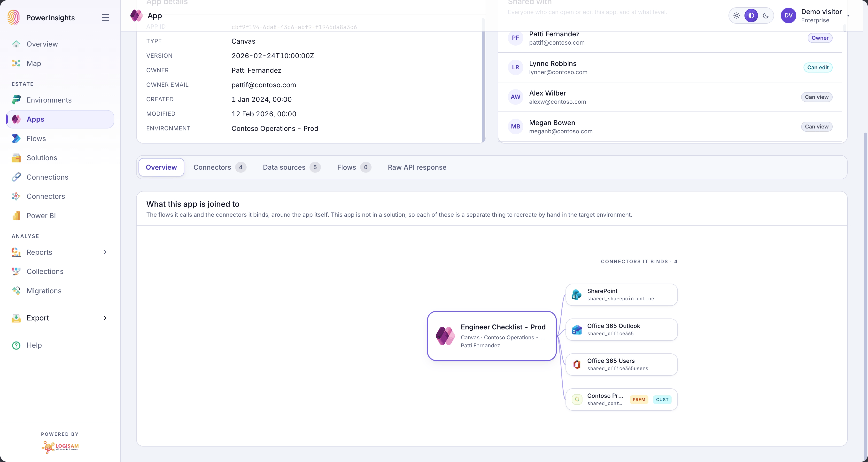Viewport: 868px width, 462px height.
Task: Click the Can edit badge for Lynne Robbins
Action: (818, 67)
